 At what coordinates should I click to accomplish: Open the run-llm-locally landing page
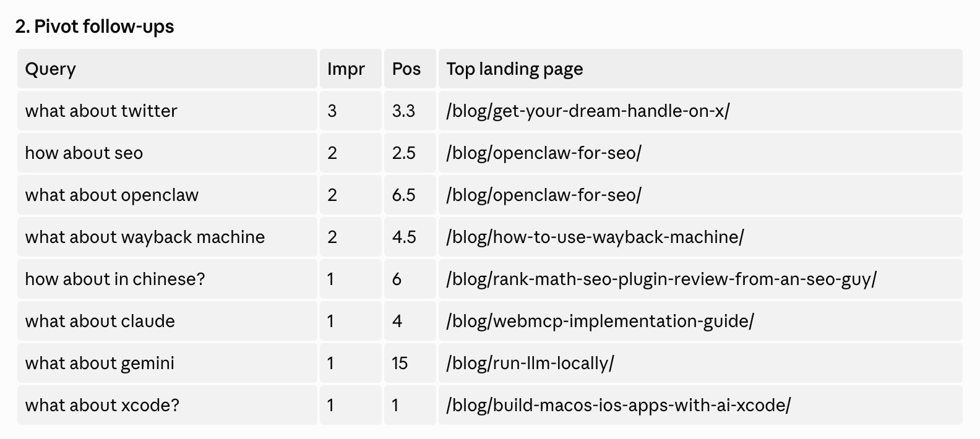(x=530, y=363)
